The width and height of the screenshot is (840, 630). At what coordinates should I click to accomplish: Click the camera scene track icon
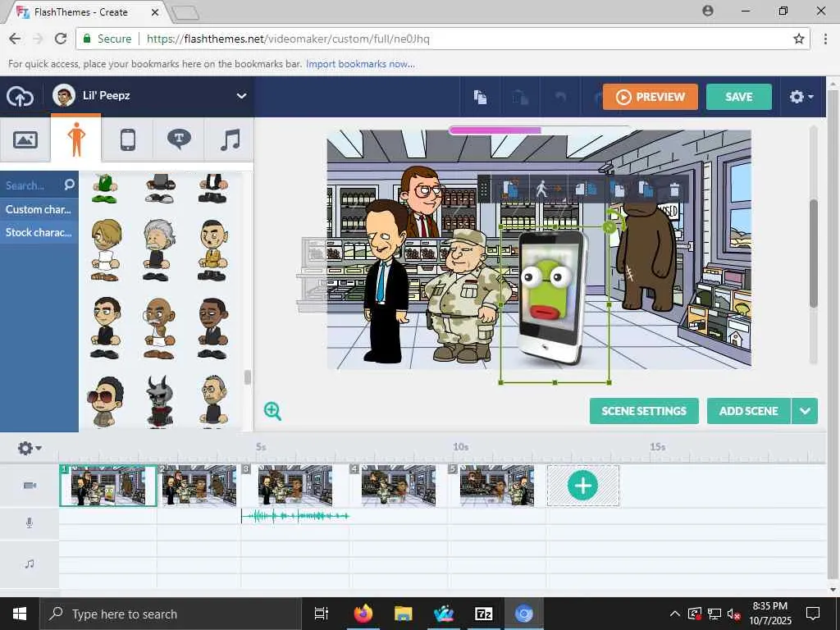tap(30, 486)
